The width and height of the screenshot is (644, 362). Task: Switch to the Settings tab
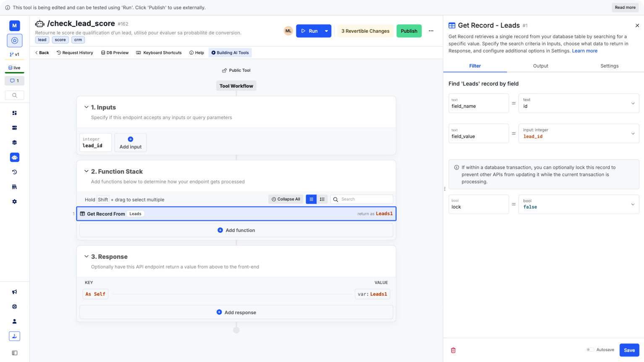click(610, 66)
